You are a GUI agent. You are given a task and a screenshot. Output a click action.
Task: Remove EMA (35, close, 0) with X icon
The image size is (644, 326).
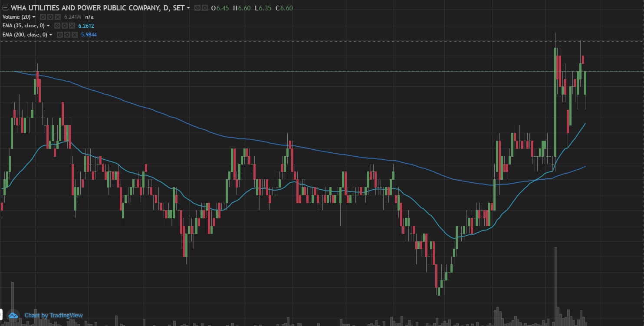tap(72, 26)
